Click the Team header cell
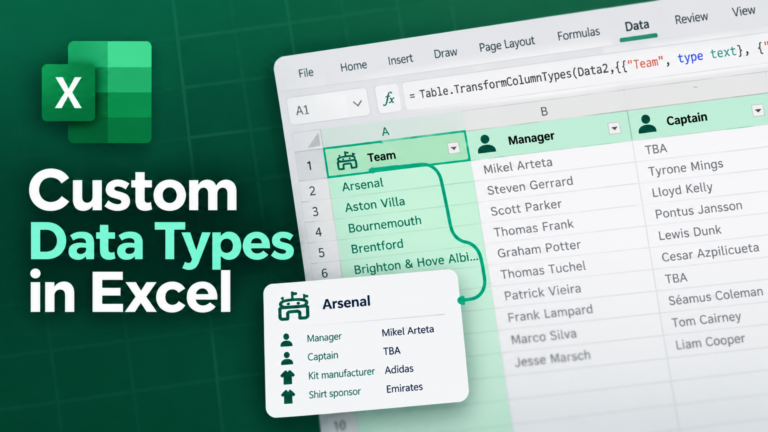This screenshot has width=768, height=432. [x=397, y=154]
